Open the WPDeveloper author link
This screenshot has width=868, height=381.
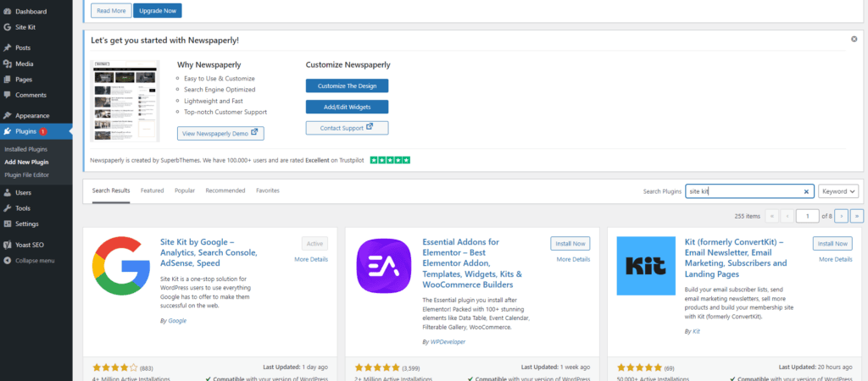pyautogui.click(x=448, y=342)
